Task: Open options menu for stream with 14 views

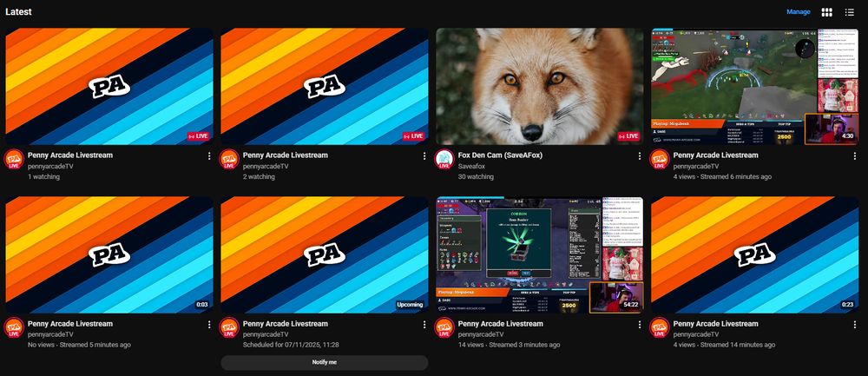Action: [640, 325]
